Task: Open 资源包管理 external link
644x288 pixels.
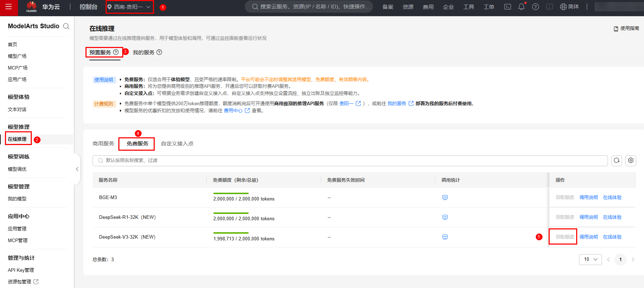Action: (x=23, y=282)
